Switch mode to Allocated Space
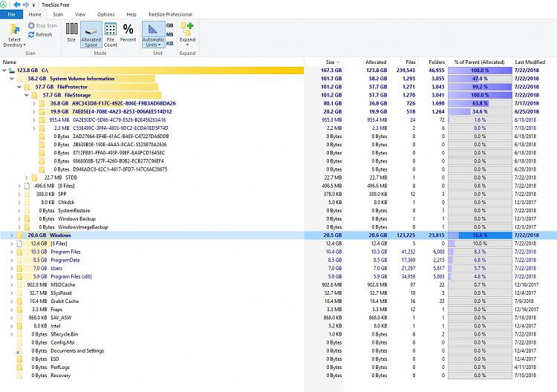The width and height of the screenshot is (557, 392). point(91,34)
